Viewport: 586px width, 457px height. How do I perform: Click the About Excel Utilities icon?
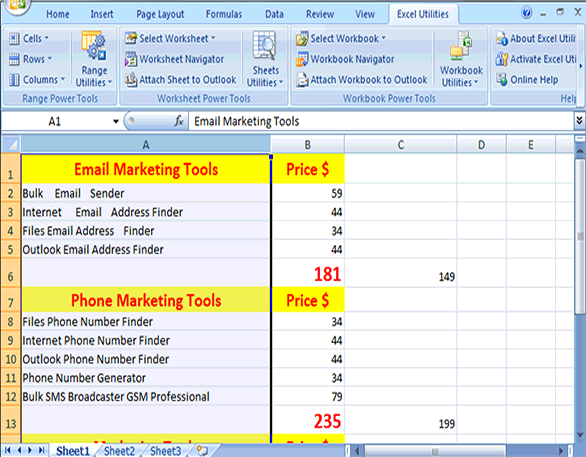tap(502, 38)
